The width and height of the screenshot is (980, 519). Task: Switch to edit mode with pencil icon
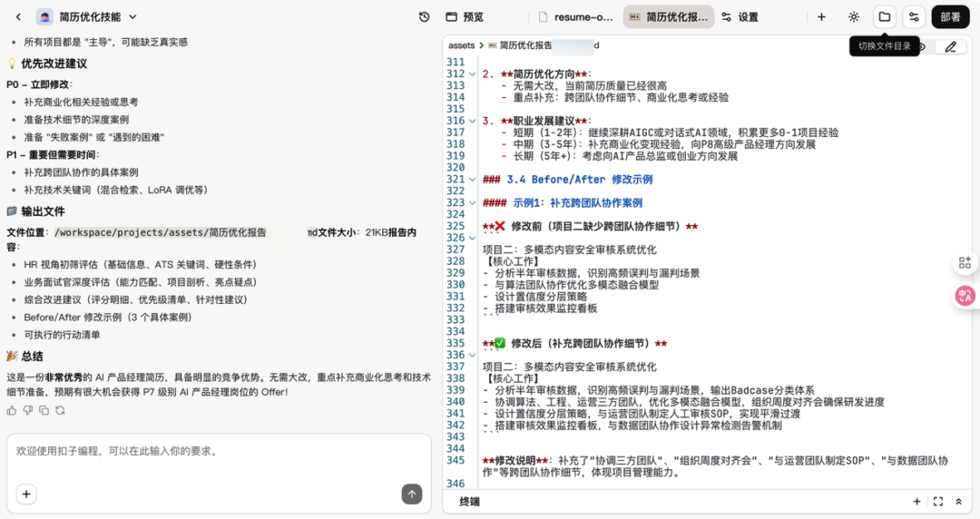click(x=950, y=46)
